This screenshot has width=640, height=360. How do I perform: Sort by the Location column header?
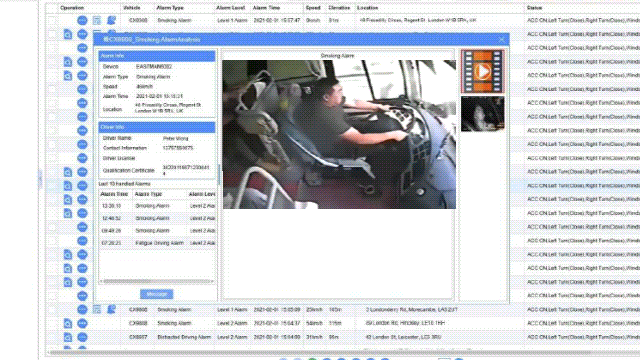[x=367, y=8]
